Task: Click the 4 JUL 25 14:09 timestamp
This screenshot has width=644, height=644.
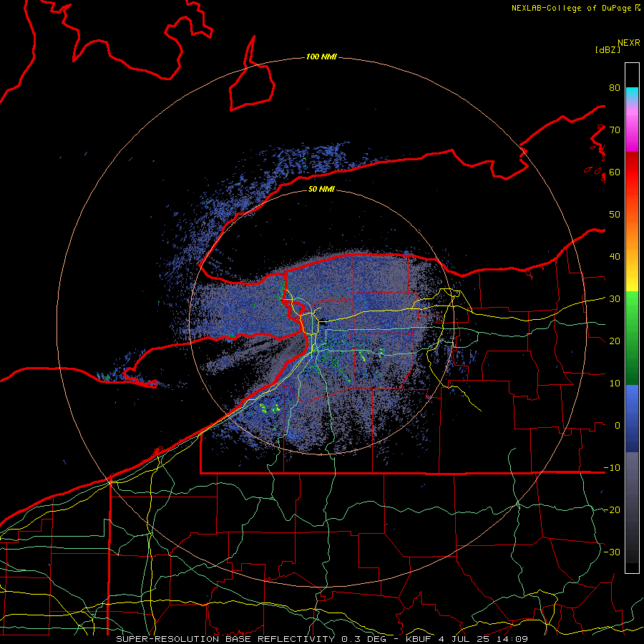Action: [x=484, y=639]
